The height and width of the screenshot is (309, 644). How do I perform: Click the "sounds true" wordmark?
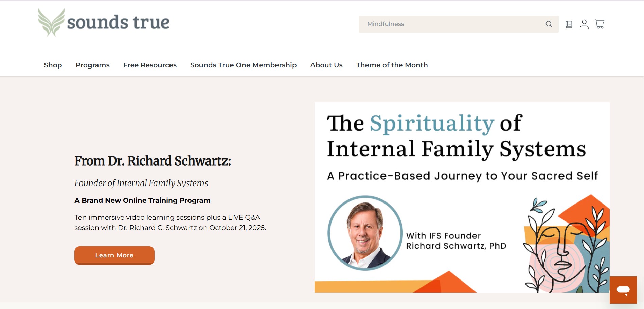point(118,22)
